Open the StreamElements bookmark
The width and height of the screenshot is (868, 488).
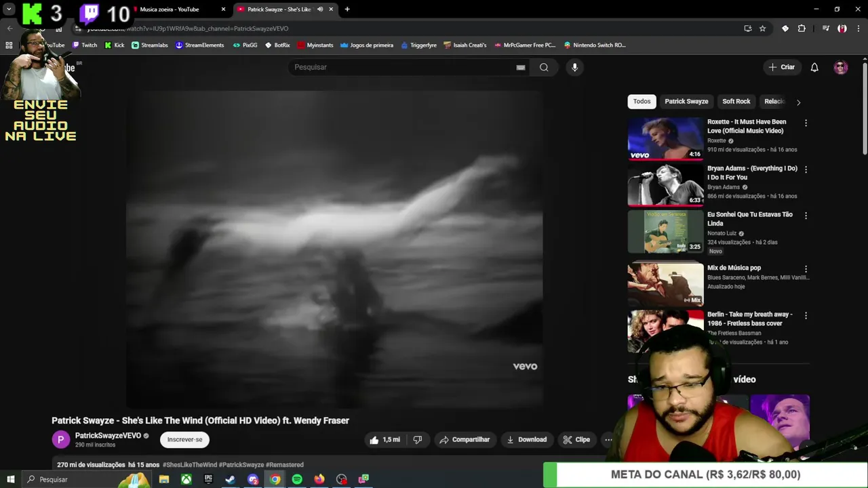coord(199,45)
